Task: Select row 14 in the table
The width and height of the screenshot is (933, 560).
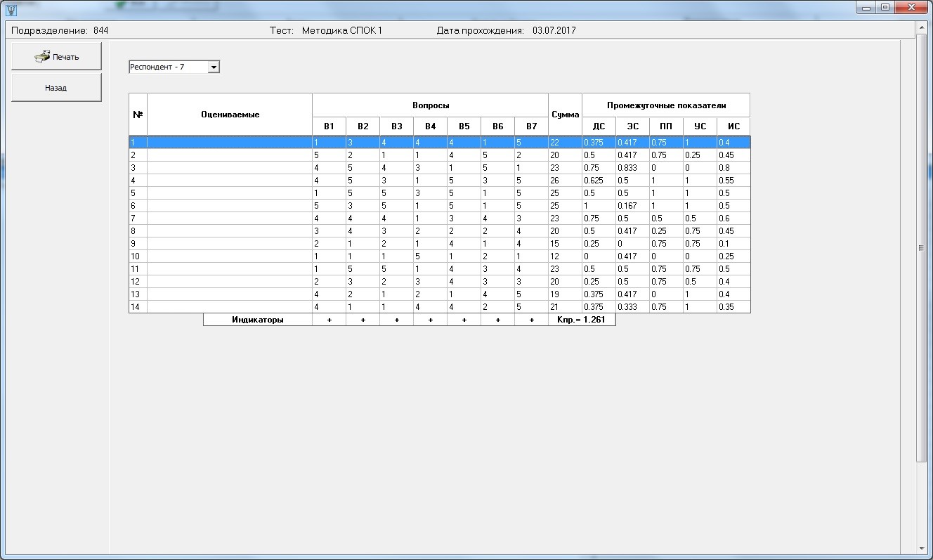Action: pyautogui.click(x=138, y=307)
